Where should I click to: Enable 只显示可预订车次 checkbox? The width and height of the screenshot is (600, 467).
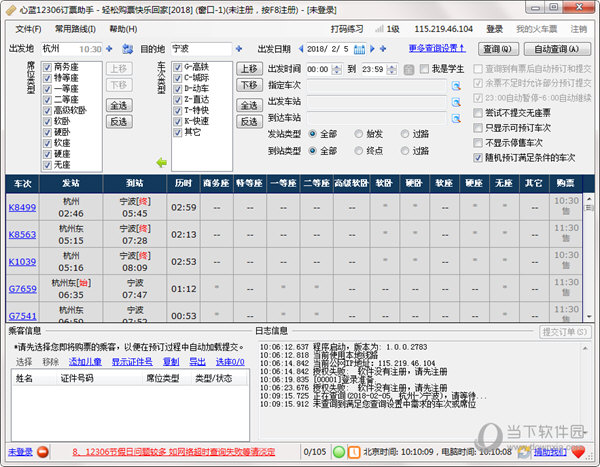pyautogui.click(x=478, y=128)
